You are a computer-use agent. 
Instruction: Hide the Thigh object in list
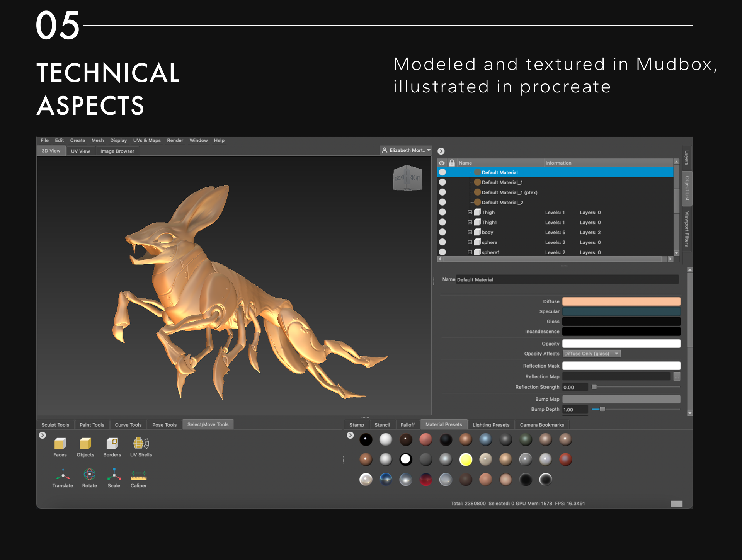(442, 212)
